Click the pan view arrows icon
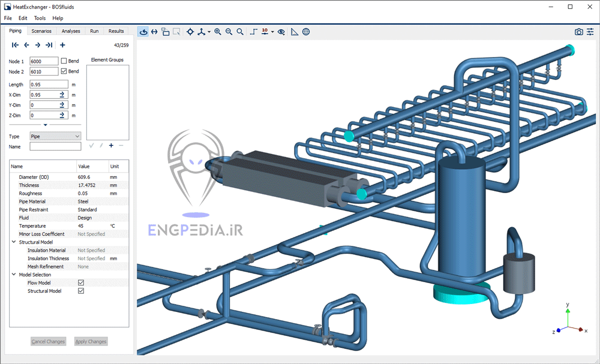This screenshot has height=364, width=600. point(154,32)
